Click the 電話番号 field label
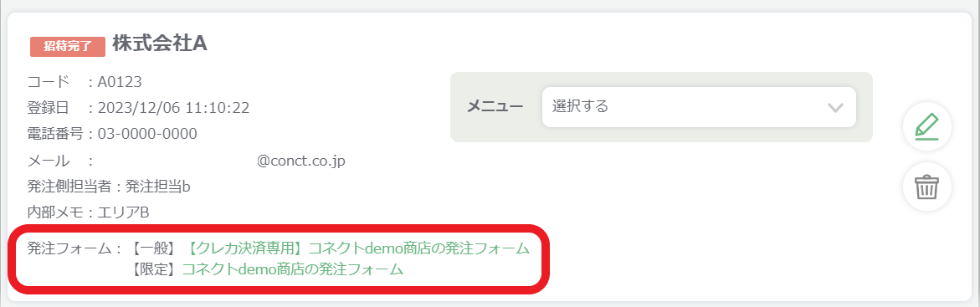Screen dimensions: 980x307 click(x=55, y=134)
